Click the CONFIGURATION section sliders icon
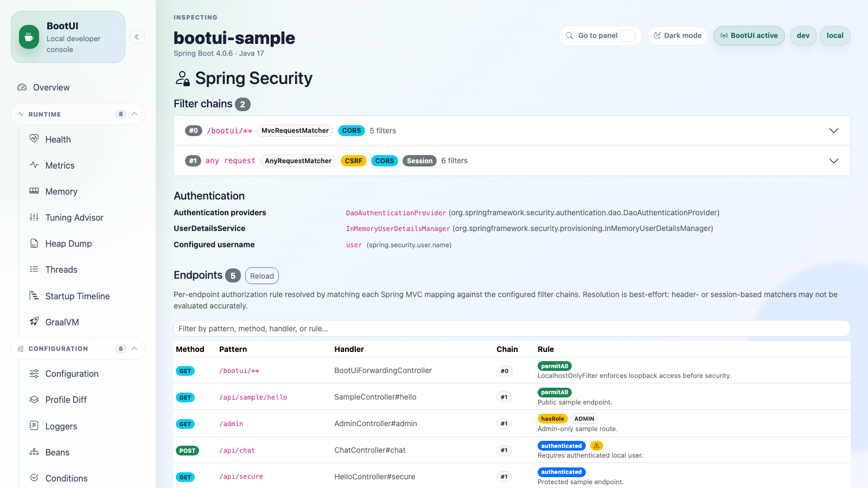Screen dimensions: 868x488 21,349
